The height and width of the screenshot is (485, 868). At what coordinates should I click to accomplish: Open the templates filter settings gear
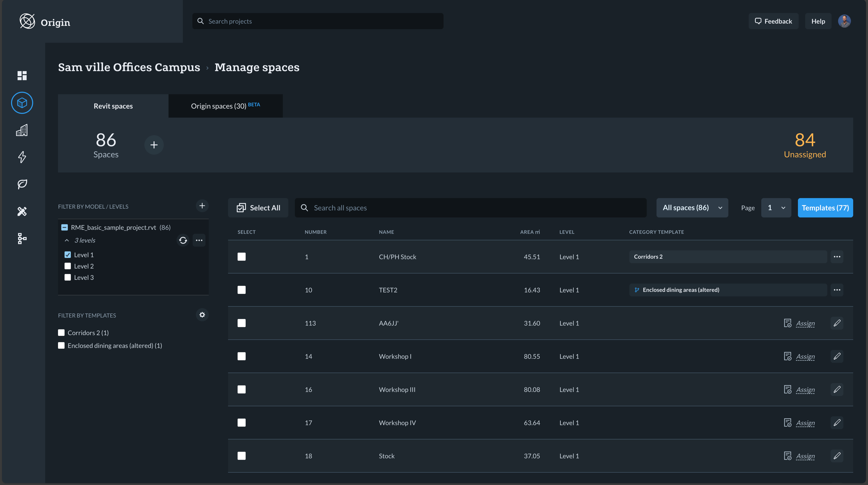tap(202, 315)
